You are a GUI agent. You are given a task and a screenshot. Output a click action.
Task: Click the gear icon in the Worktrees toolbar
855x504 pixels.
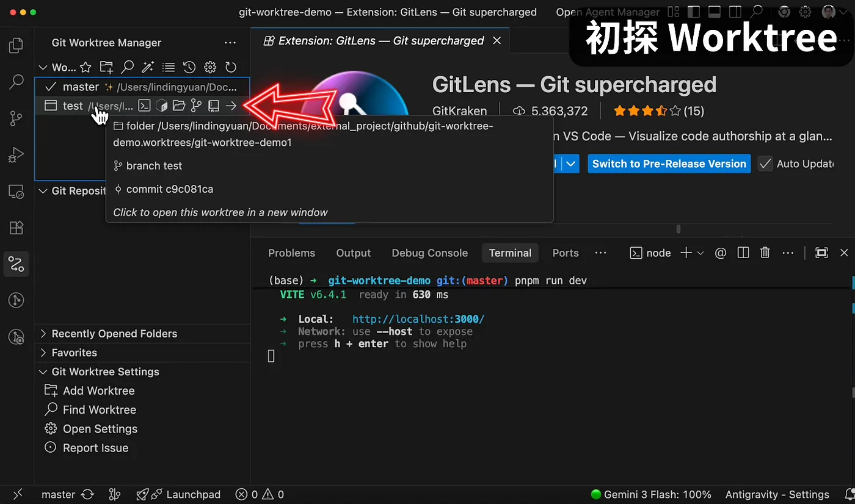click(210, 67)
